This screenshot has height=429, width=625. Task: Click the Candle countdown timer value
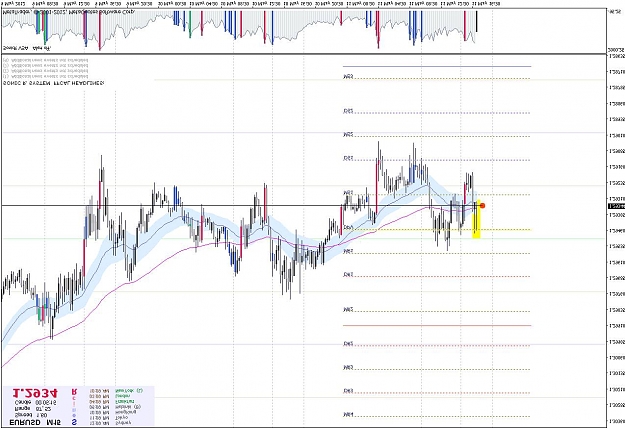click(x=45, y=403)
